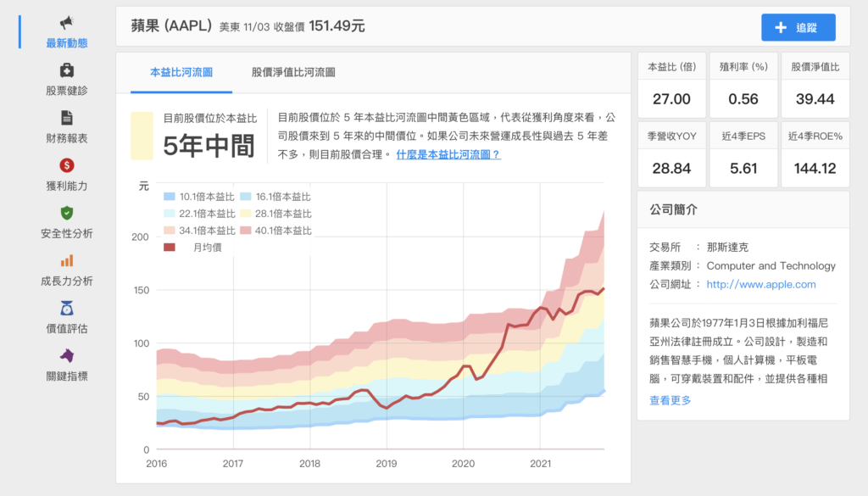Click the document icon for 財務報表

coord(66,118)
